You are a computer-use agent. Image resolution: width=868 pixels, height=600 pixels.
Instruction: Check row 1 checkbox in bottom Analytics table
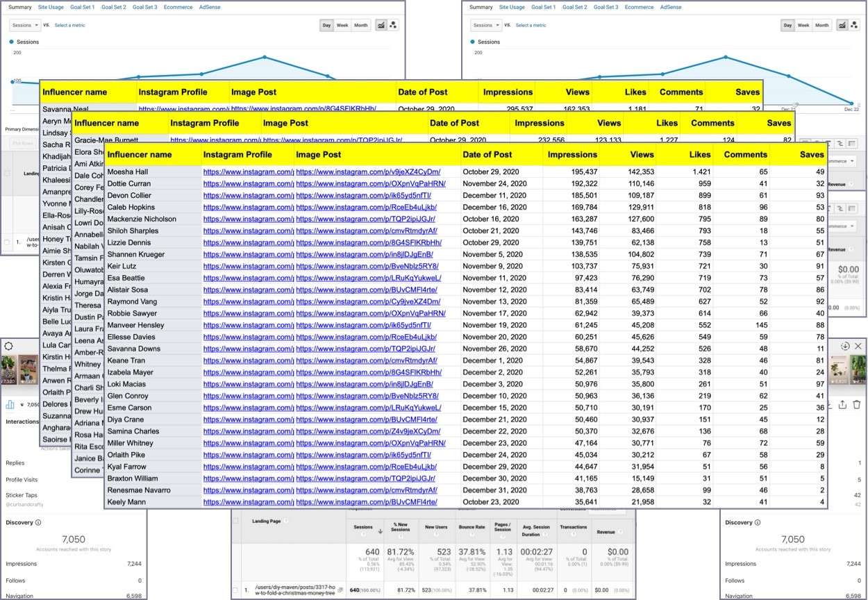point(236,590)
